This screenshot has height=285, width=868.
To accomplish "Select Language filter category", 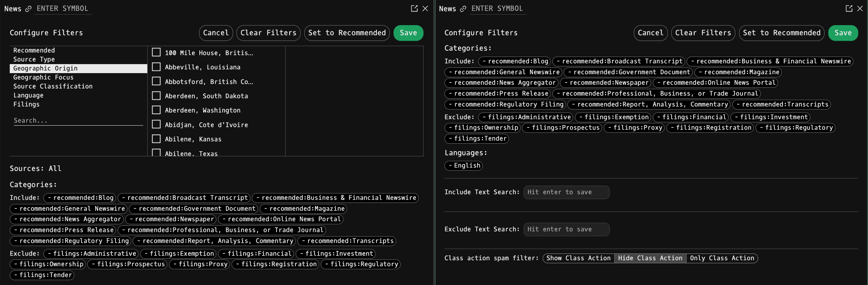I will point(78,95).
